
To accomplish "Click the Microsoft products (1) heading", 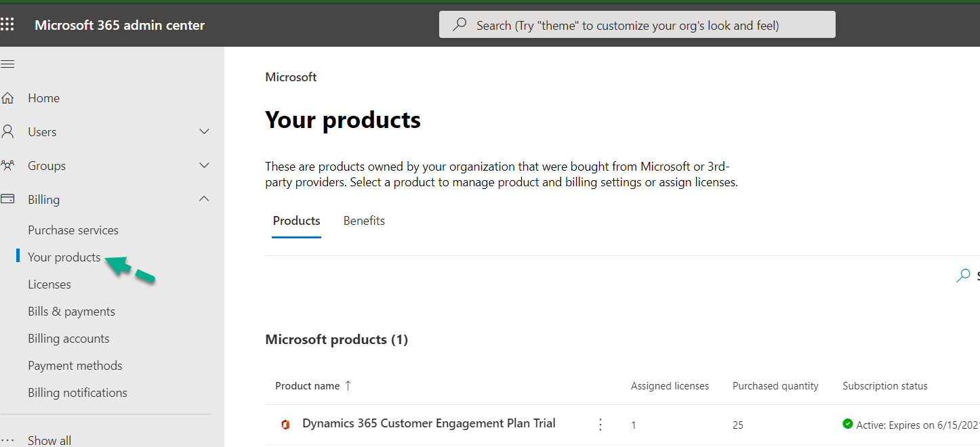I will [x=336, y=339].
